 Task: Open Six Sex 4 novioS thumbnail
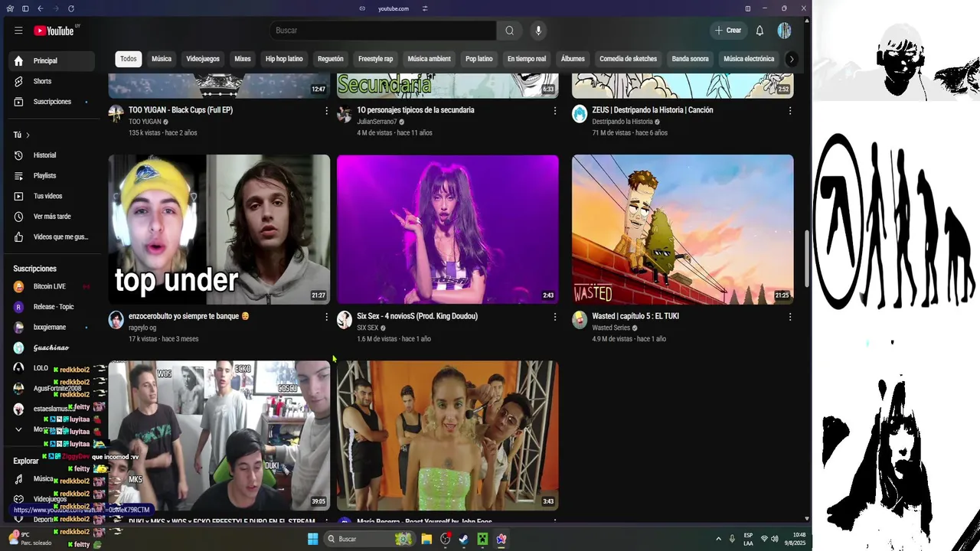tap(448, 230)
